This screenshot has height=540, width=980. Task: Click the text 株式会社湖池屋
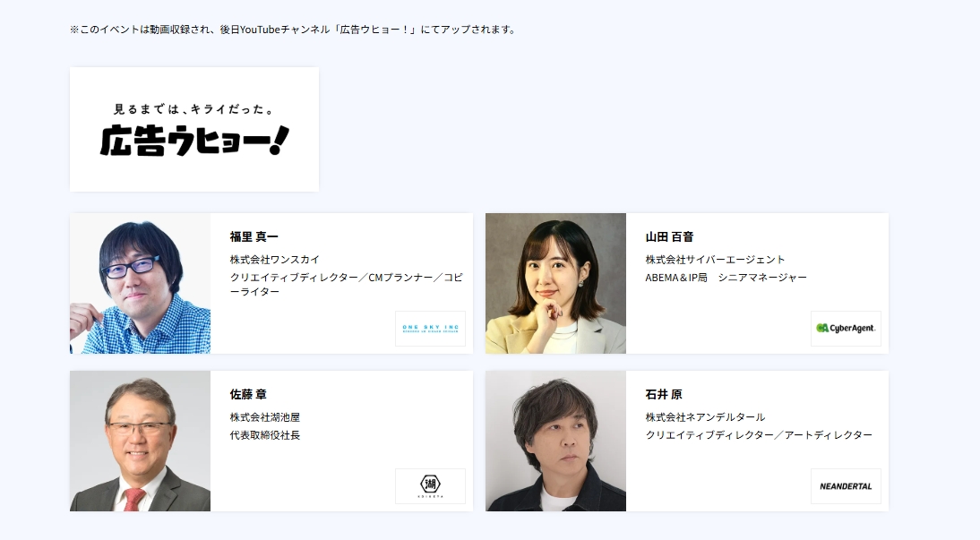click(x=265, y=417)
